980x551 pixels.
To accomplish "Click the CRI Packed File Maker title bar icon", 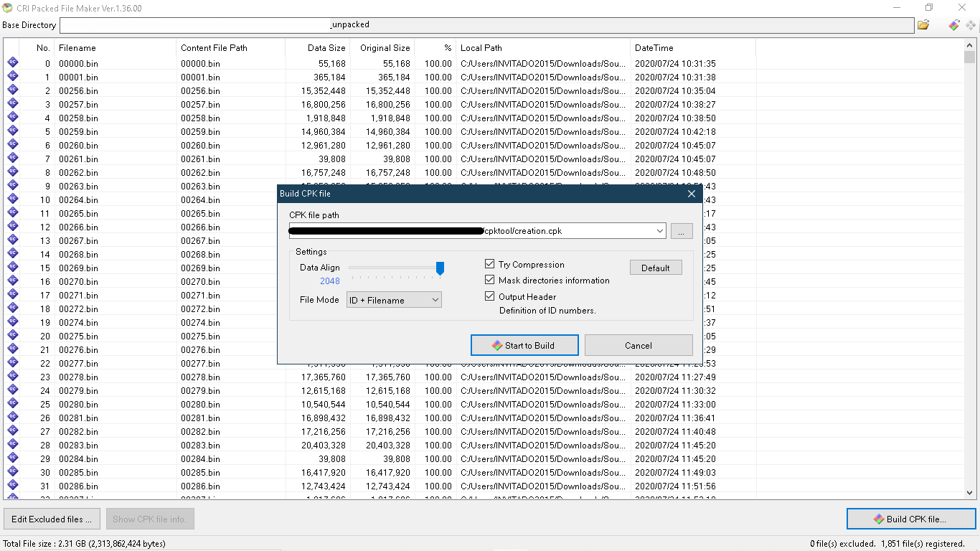I will [x=7, y=8].
